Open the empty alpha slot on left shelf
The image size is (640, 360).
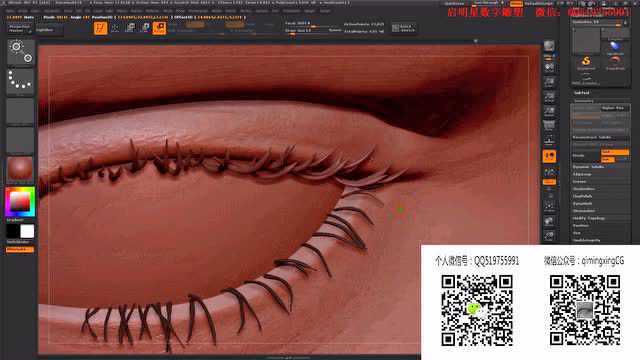(20, 110)
